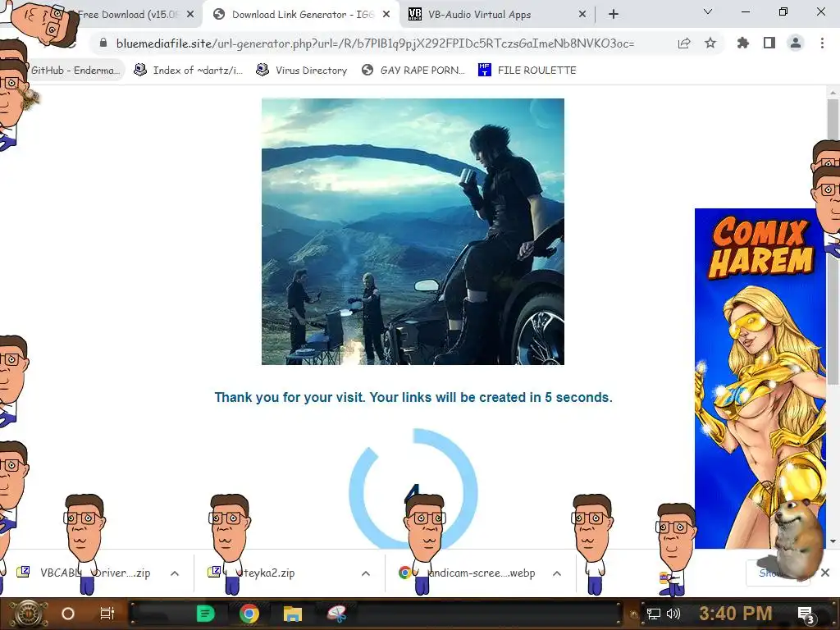Open the tab search dropdown chevron
Viewport: 840px width, 630px height.
708,11
